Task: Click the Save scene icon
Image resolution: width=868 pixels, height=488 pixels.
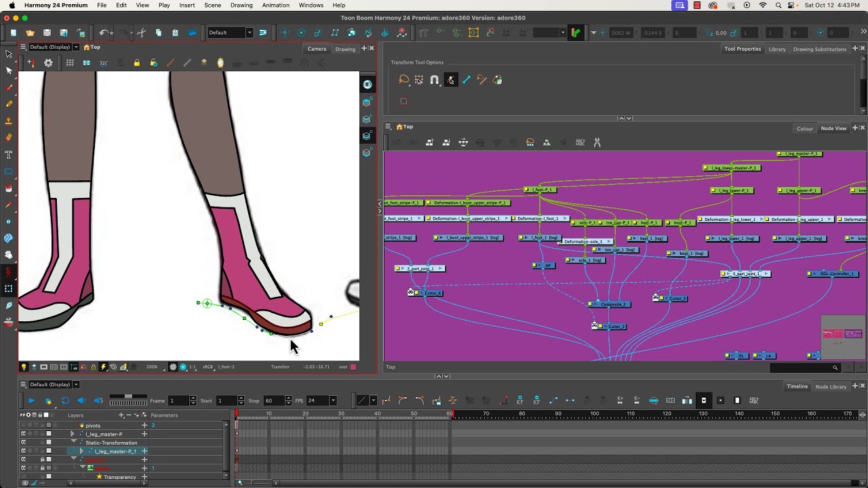Action: 47,33
